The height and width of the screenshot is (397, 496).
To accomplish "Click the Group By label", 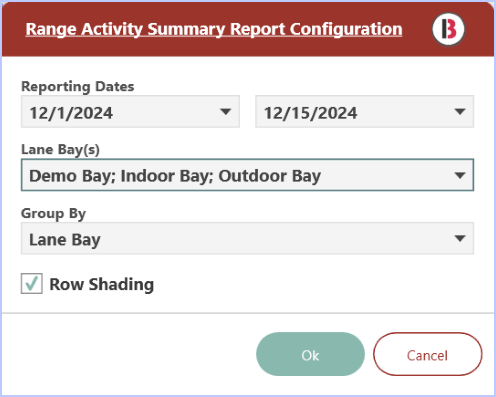I will point(53,214).
